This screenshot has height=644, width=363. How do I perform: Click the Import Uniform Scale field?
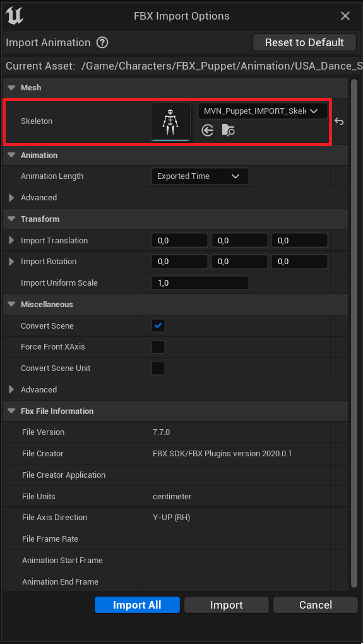coord(199,283)
